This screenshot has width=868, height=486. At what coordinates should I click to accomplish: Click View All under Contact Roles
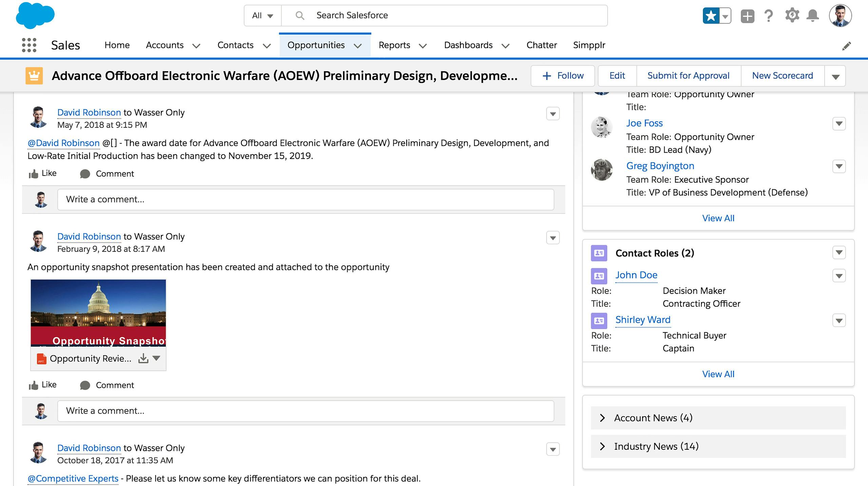tap(718, 374)
